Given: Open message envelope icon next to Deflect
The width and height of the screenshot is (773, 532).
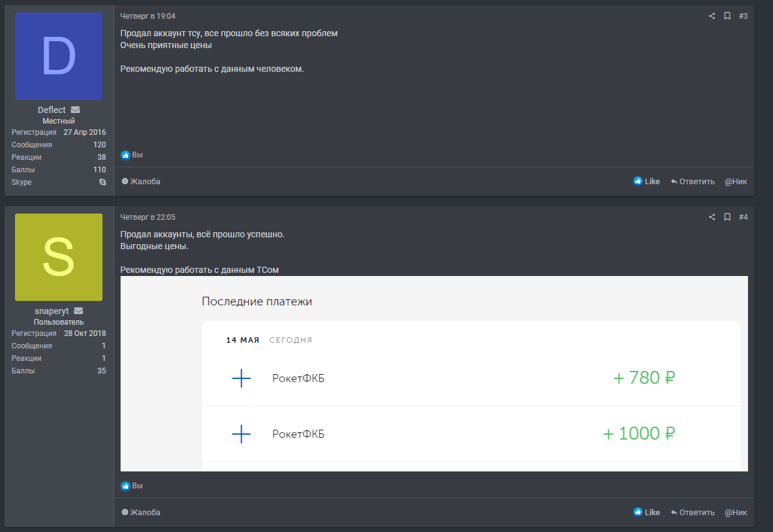Looking at the screenshot, I should pos(76,110).
